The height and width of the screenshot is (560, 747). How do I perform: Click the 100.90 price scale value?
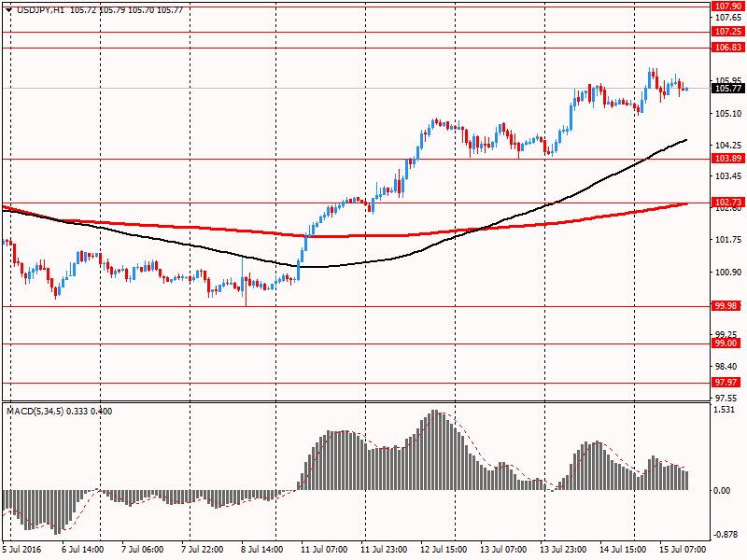point(728,272)
